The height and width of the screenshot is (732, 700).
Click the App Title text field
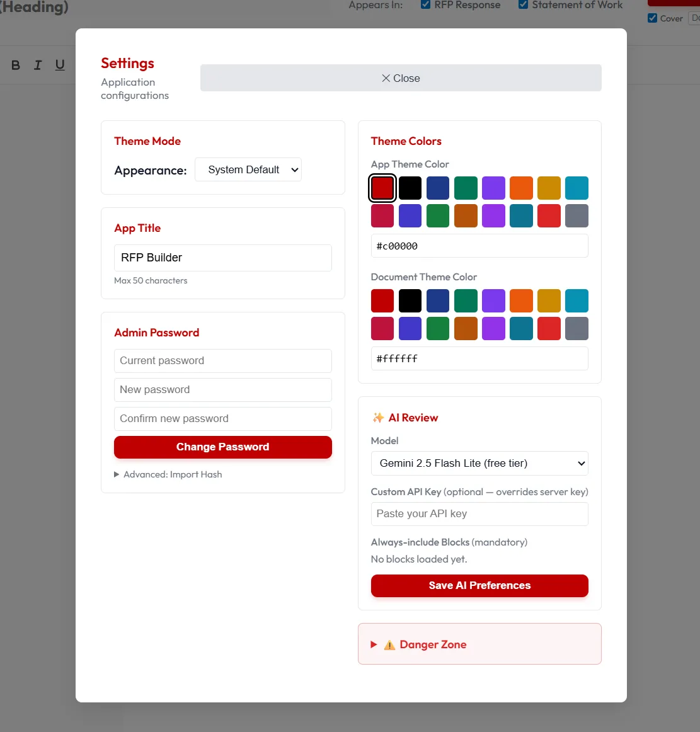[222, 258]
